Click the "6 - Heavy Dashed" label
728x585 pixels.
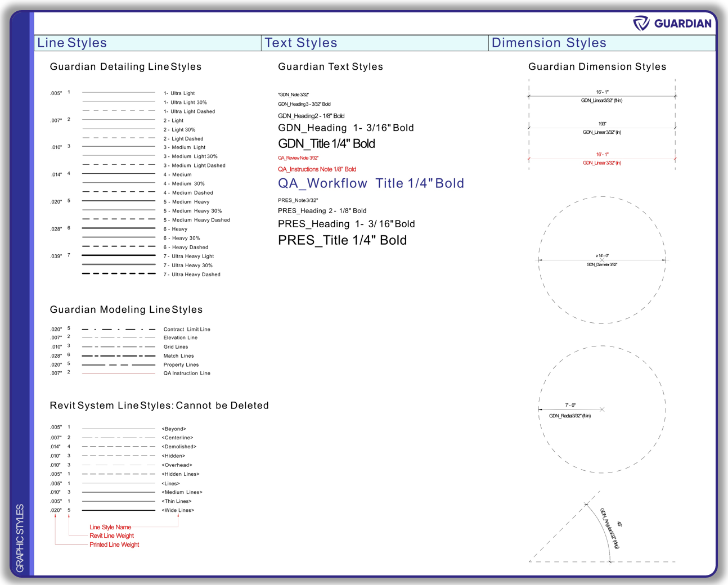(x=186, y=247)
